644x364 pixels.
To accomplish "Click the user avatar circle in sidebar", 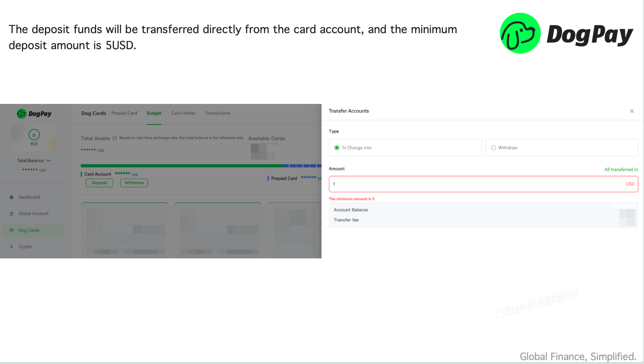I will [34, 135].
